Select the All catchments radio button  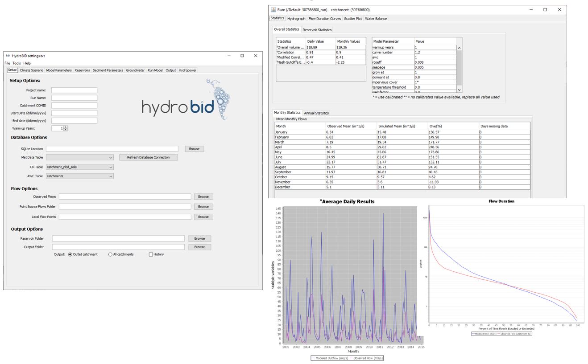[110, 254]
